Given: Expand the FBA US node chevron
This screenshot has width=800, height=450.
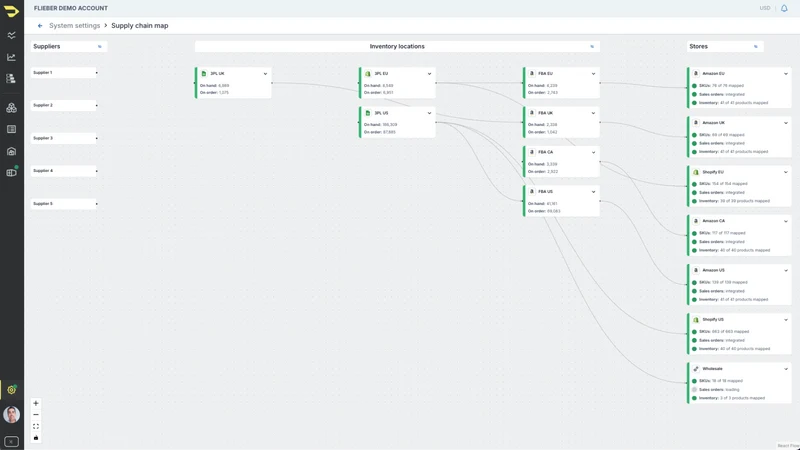Looking at the screenshot, I should [x=593, y=192].
